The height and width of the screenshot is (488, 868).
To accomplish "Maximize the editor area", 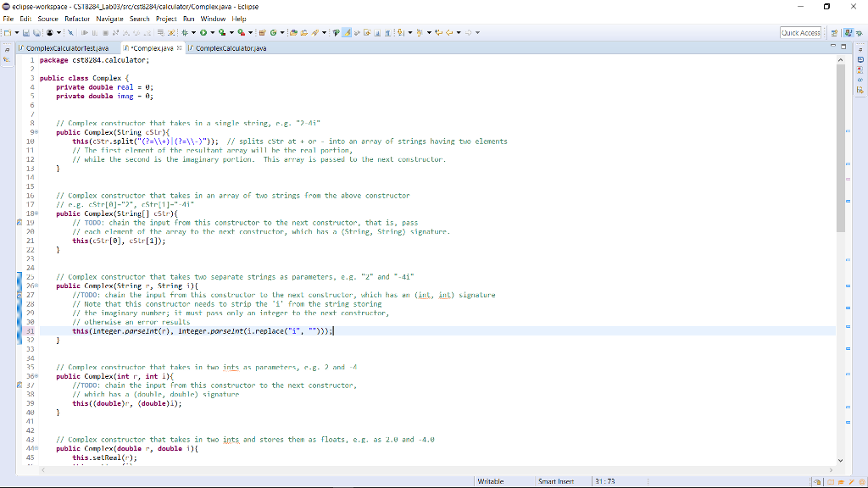I will click(x=843, y=47).
